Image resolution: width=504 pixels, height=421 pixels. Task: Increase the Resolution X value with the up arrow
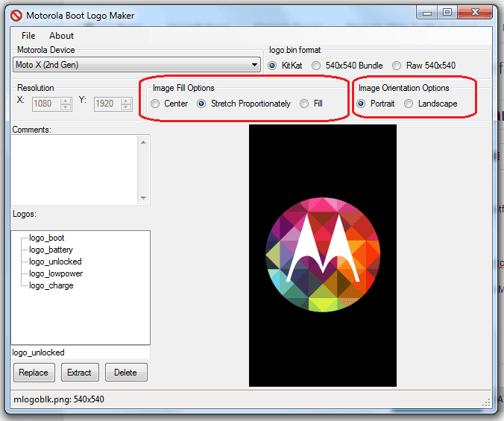[66, 101]
